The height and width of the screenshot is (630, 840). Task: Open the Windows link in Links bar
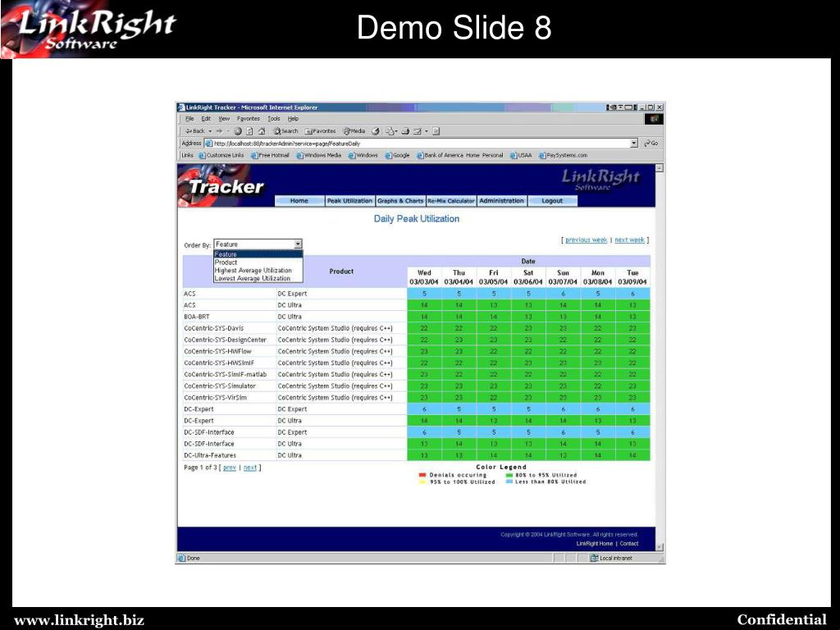click(363, 155)
